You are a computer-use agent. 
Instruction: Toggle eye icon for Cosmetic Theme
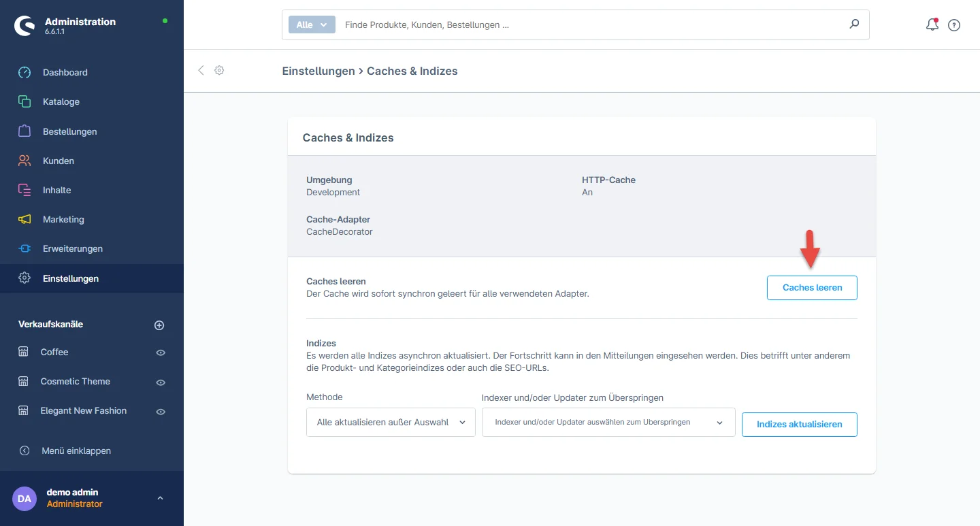point(161,382)
